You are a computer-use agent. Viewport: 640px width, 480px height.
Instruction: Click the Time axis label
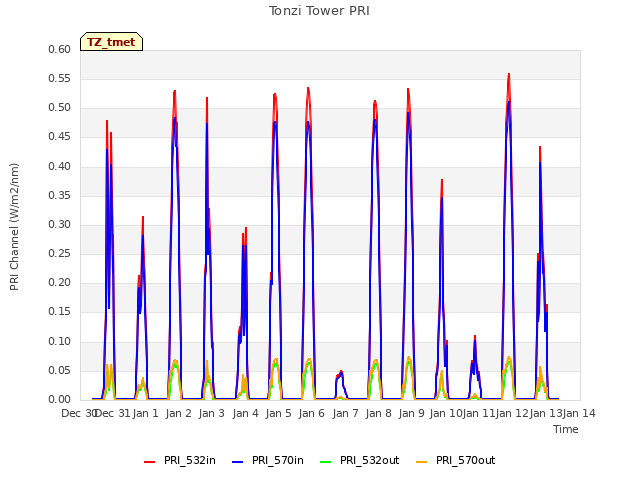[566, 429]
